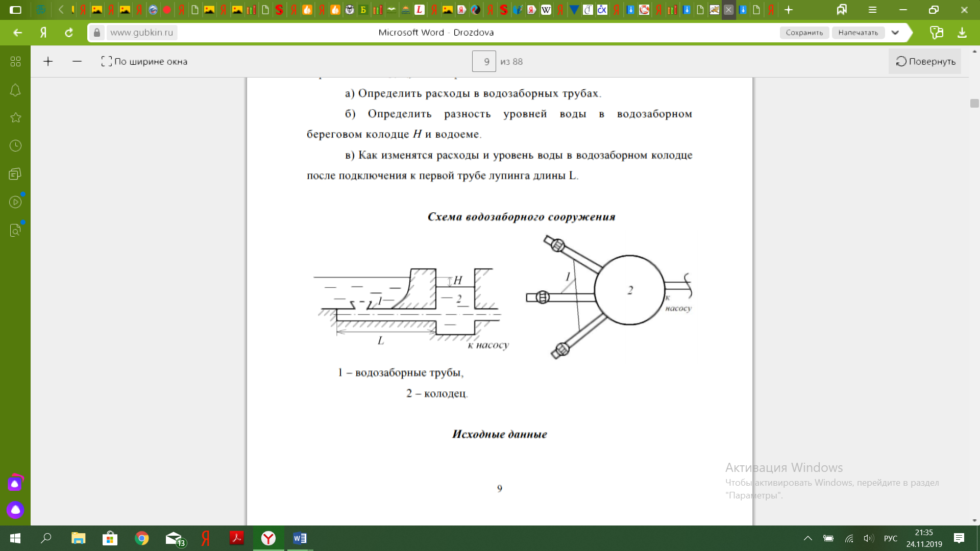Open history clock icon in sidebar
The height and width of the screenshot is (551, 980).
tap(15, 146)
